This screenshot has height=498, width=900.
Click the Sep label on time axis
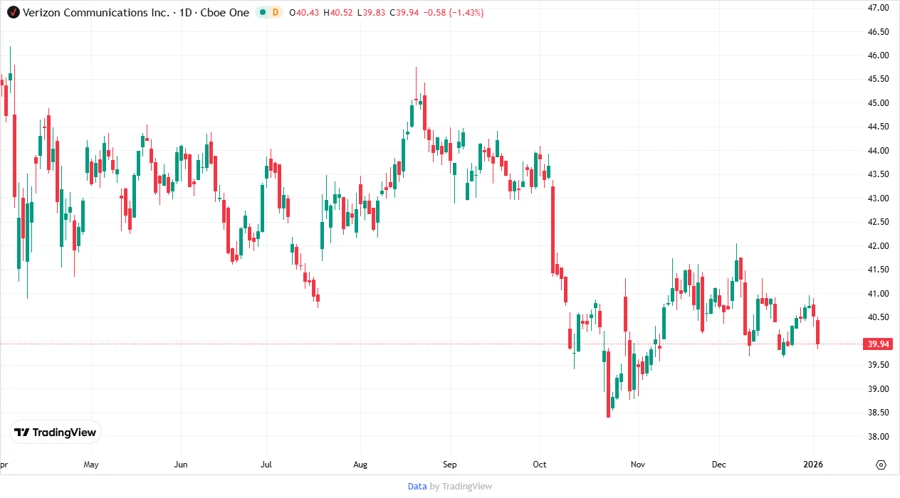point(449,464)
